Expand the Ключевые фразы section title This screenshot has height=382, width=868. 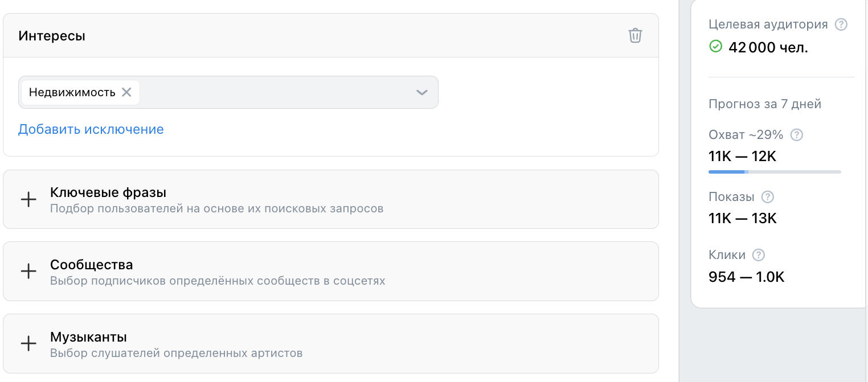click(x=108, y=192)
